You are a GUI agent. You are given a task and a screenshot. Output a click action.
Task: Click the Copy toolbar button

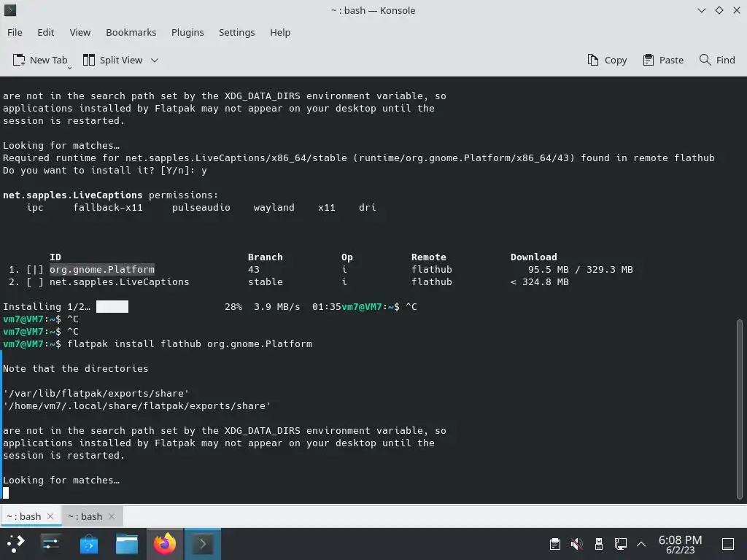click(608, 60)
